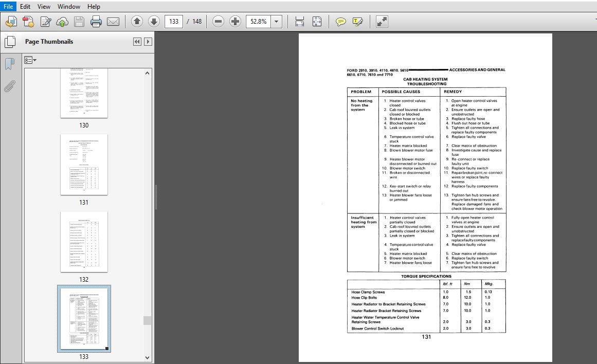This screenshot has height=364, width=597.
Task: Click the total page count 148
Action: pyautogui.click(x=197, y=21)
